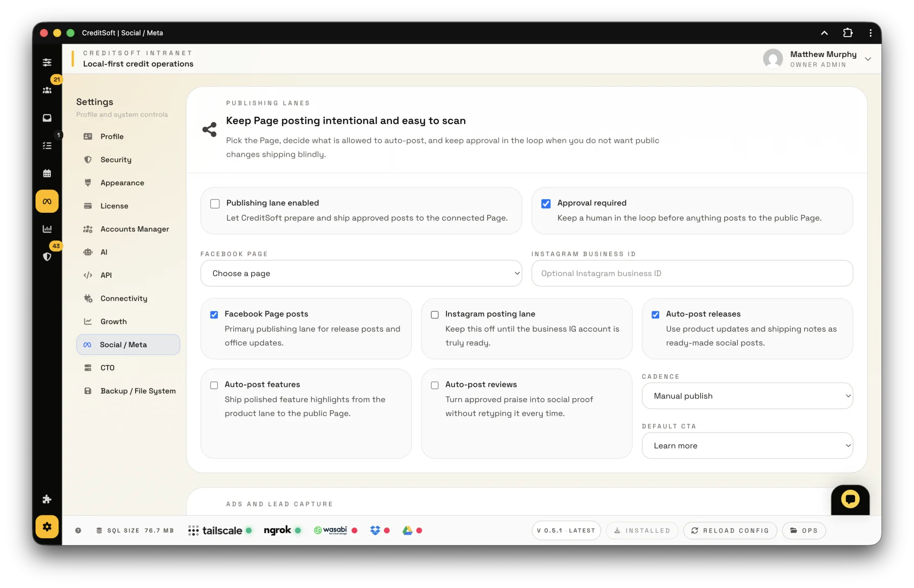
Task: Open the inbox icon in left rail
Action: pyautogui.click(x=47, y=118)
